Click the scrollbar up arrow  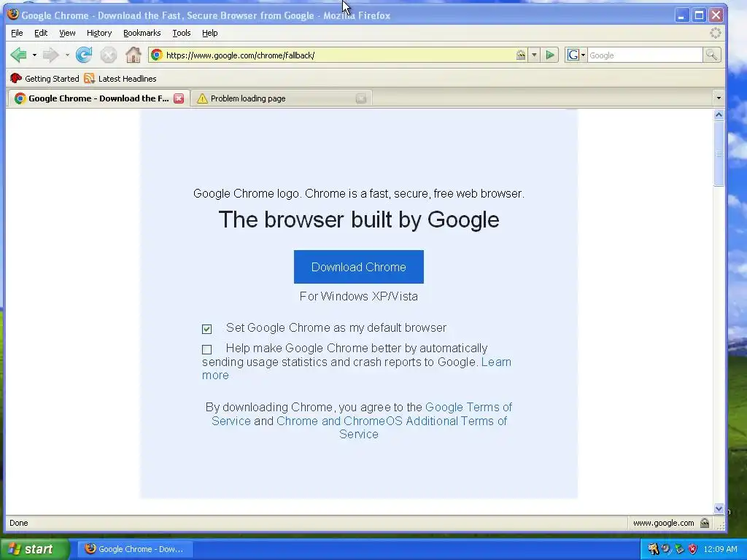click(719, 114)
